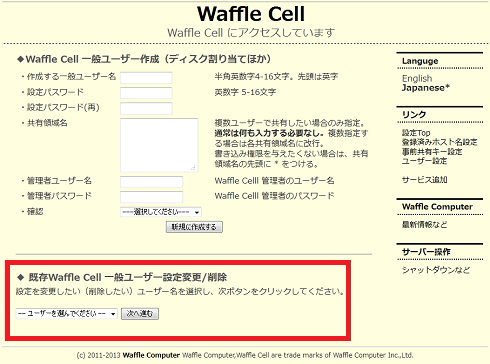Focus the 設定パスワード input field
This screenshot has height=364, width=490.
click(x=146, y=93)
